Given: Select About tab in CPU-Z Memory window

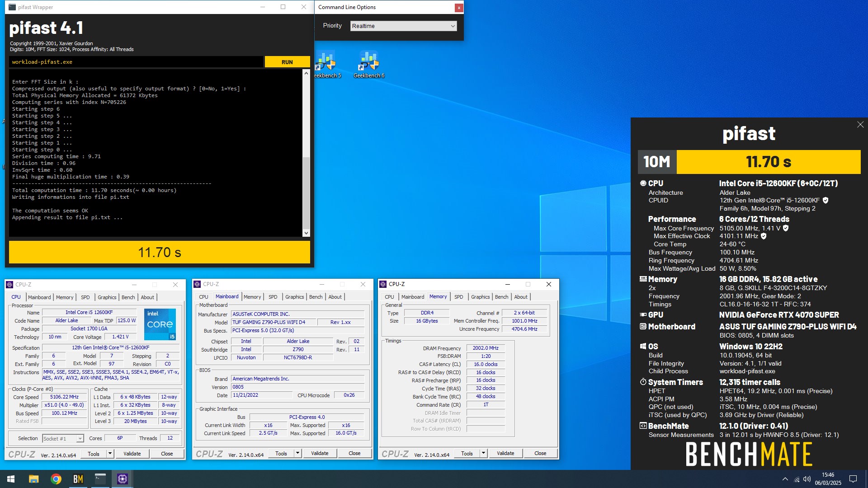Looking at the screenshot, I should (x=521, y=297).
